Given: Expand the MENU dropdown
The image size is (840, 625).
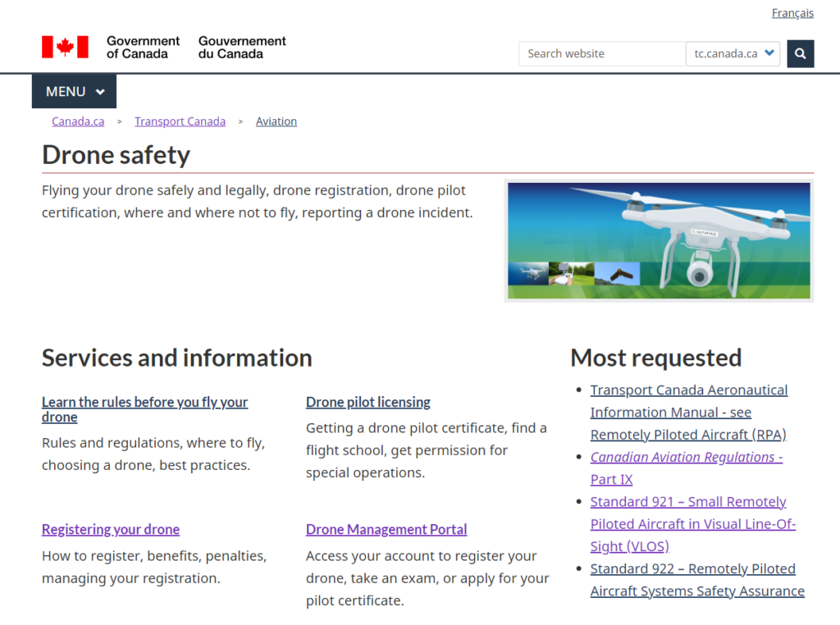Looking at the screenshot, I should [74, 92].
